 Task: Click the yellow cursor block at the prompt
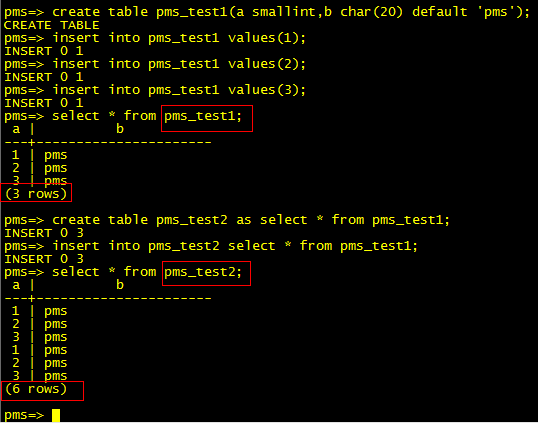click(x=56, y=415)
